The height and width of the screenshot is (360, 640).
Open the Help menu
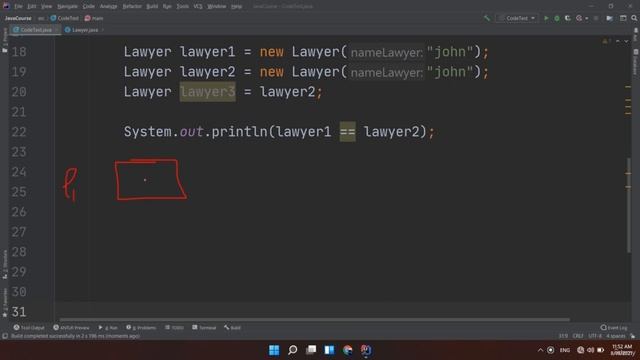click(x=236, y=6)
